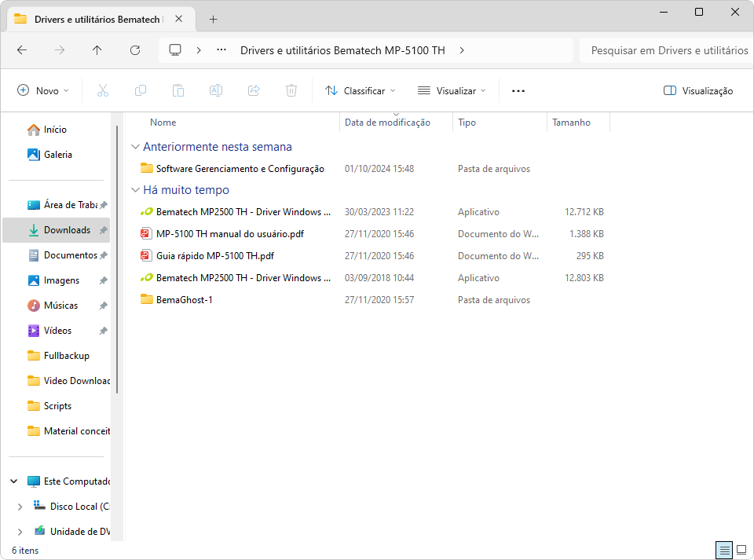
Task: Collapse the Este Computador tree node
Action: click(14, 481)
